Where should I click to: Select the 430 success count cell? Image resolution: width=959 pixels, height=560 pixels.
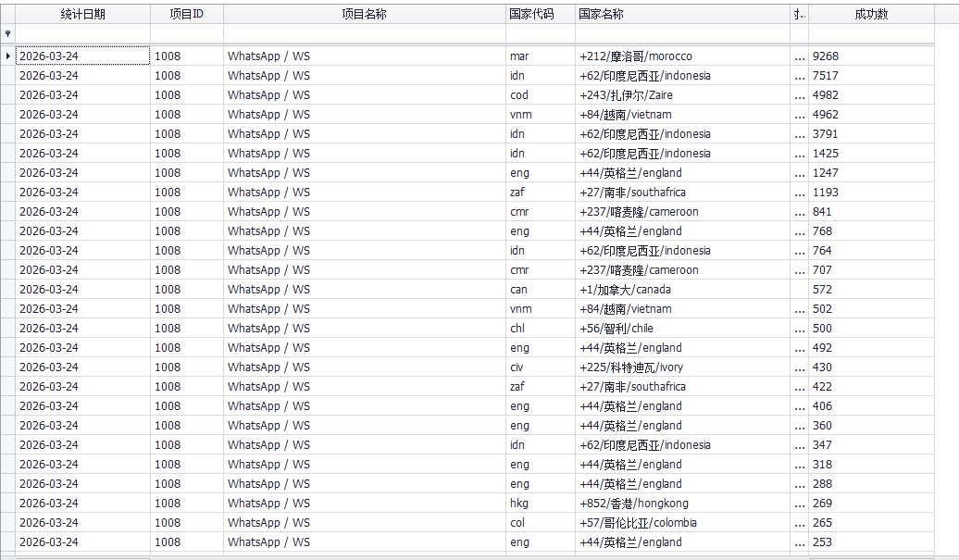(871, 367)
